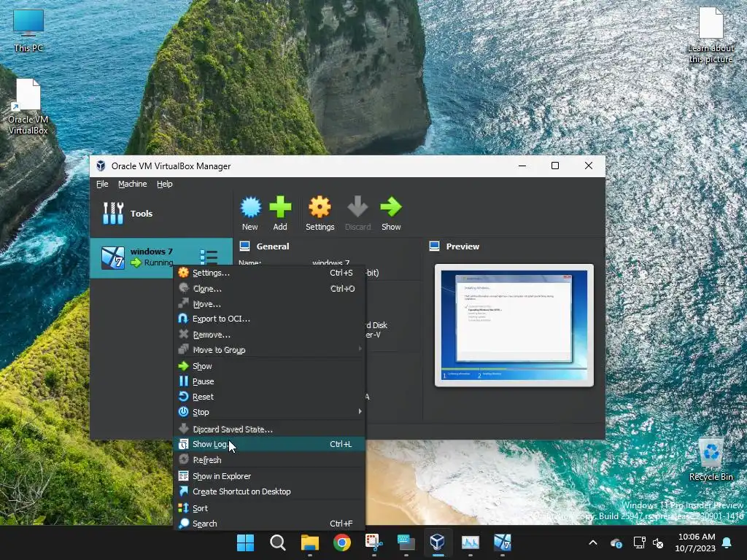Select Show in Explorer menu entry
Viewport: 747px width, 560px height.
(270, 476)
